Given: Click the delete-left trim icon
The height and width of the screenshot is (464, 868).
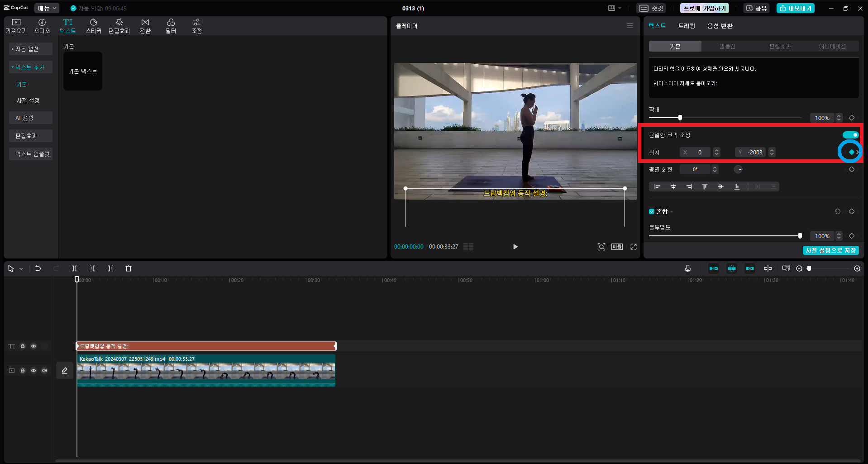Looking at the screenshot, I should [x=92, y=268].
